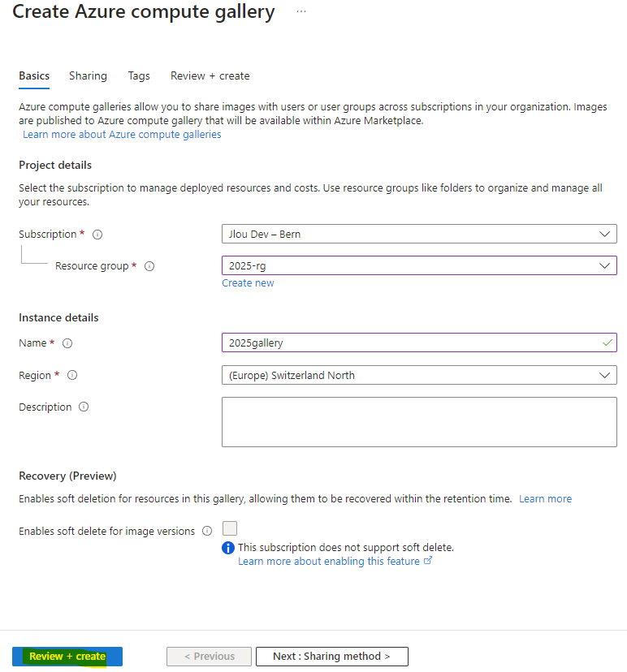Show info tooltip for Description
Viewport: 627px width, 672px height.
pyautogui.click(x=84, y=407)
